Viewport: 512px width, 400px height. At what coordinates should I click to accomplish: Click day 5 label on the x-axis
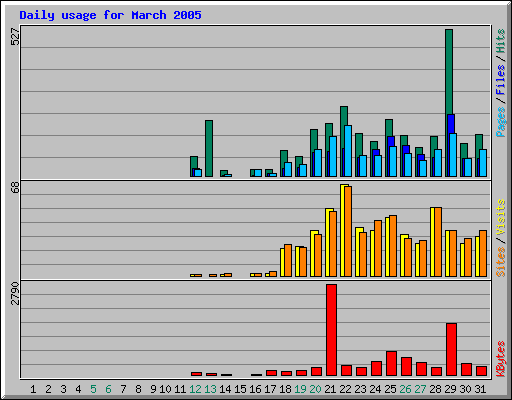pos(93,389)
